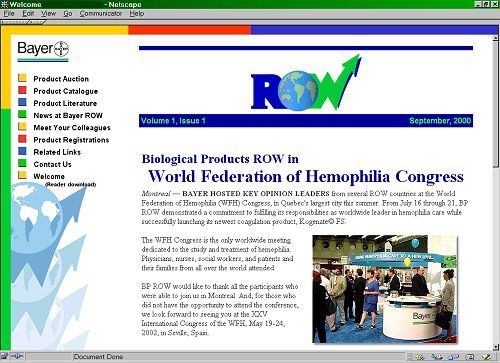Open Product Registrations link
The width and height of the screenshot is (500, 363).
[x=71, y=140]
